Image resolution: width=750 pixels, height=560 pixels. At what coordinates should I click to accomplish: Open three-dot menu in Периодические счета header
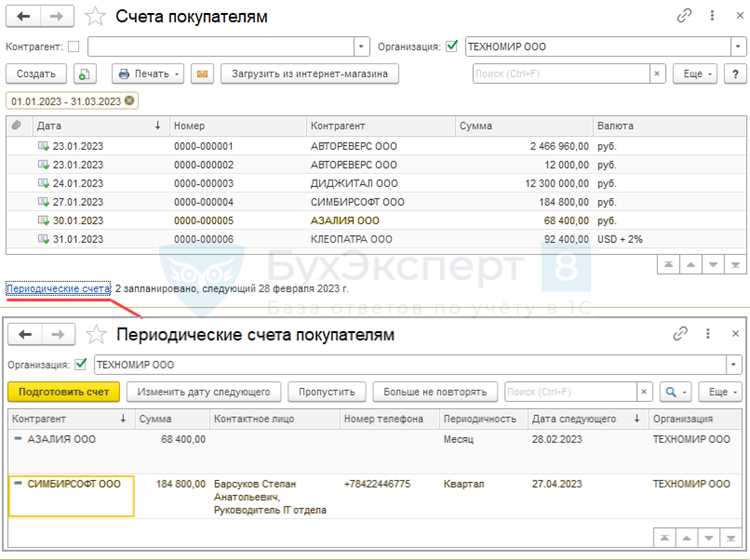coord(708,333)
